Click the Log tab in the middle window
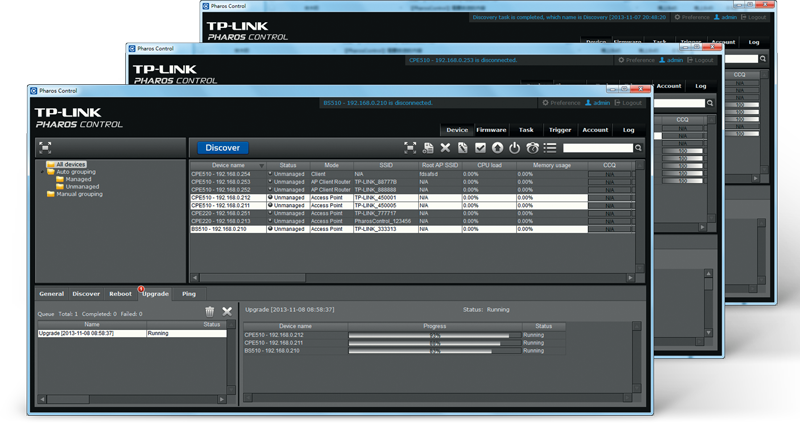800x423 pixels. click(x=701, y=86)
